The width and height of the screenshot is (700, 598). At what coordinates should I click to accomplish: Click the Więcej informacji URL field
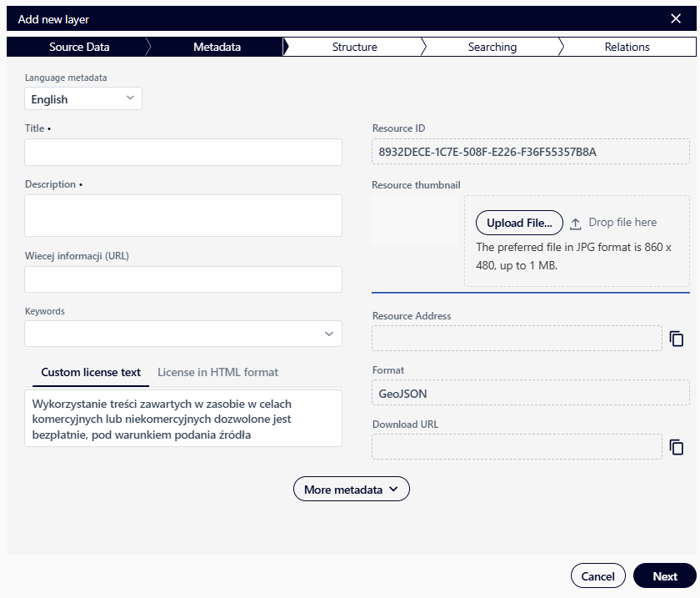tap(183, 279)
